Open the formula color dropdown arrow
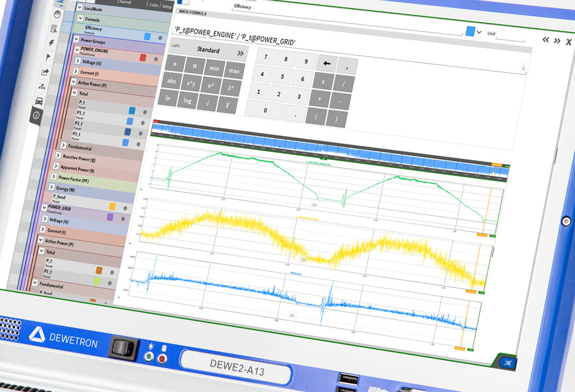Viewport: 575px width, 392px height. click(x=479, y=32)
